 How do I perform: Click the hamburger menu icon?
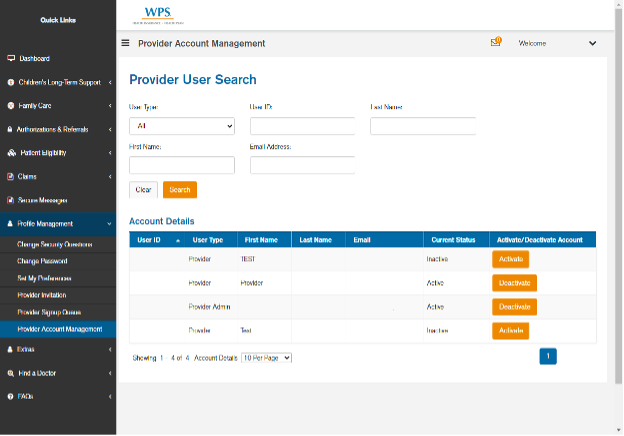point(125,43)
